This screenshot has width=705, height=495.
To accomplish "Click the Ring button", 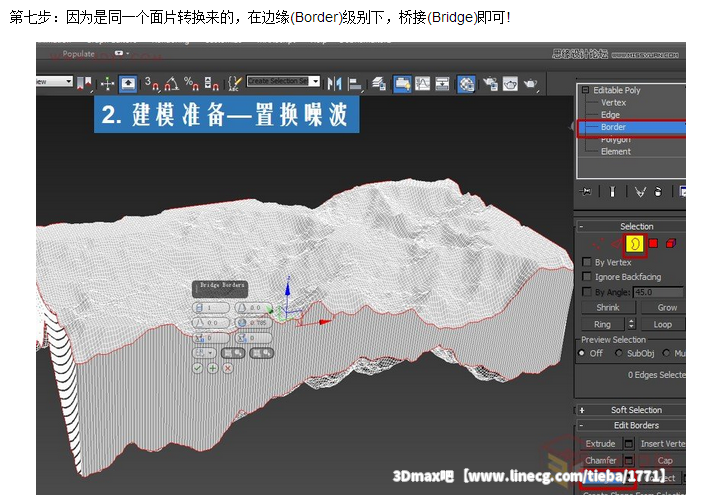I will (602, 324).
